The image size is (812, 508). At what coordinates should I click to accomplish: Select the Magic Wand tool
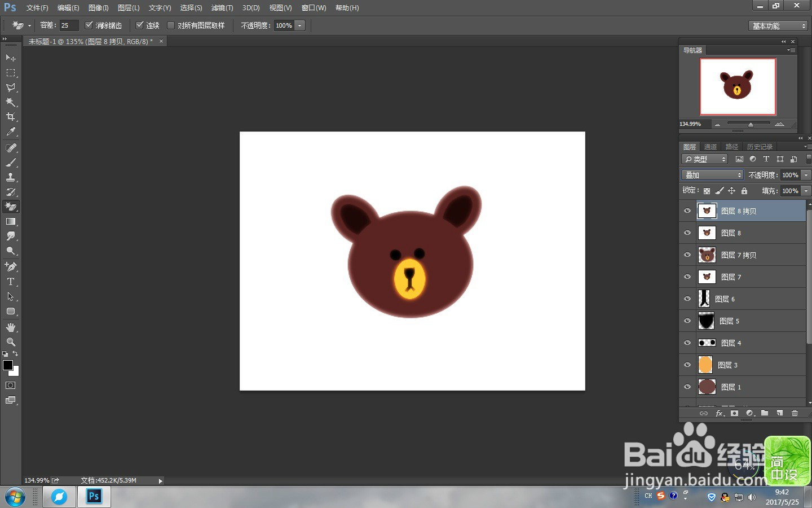pos(11,102)
